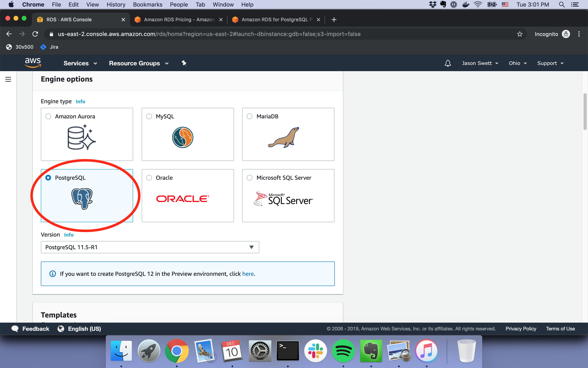Click the Version Info link
Image resolution: width=588 pixels, height=368 pixels.
(69, 235)
